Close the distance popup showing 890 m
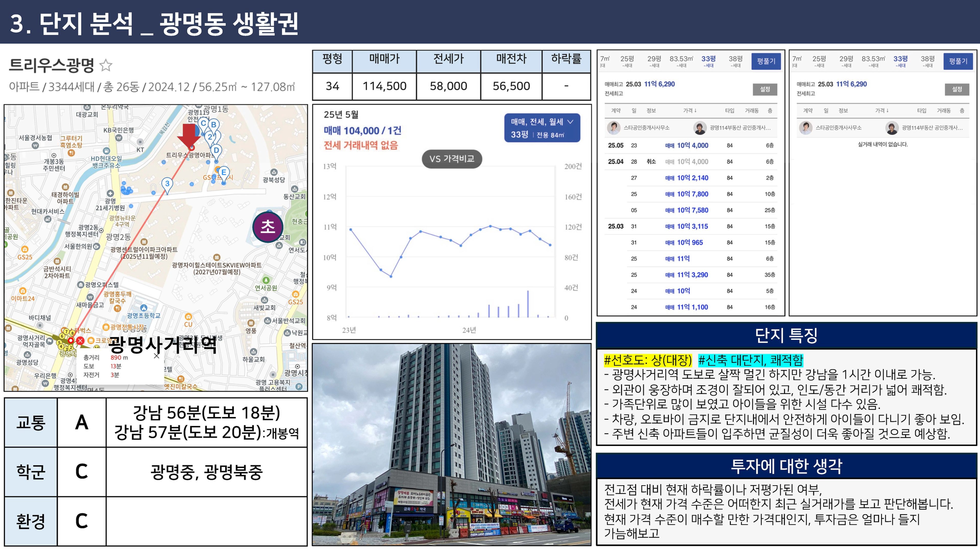The height and width of the screenshot is (551, 980). click(156, 356)
